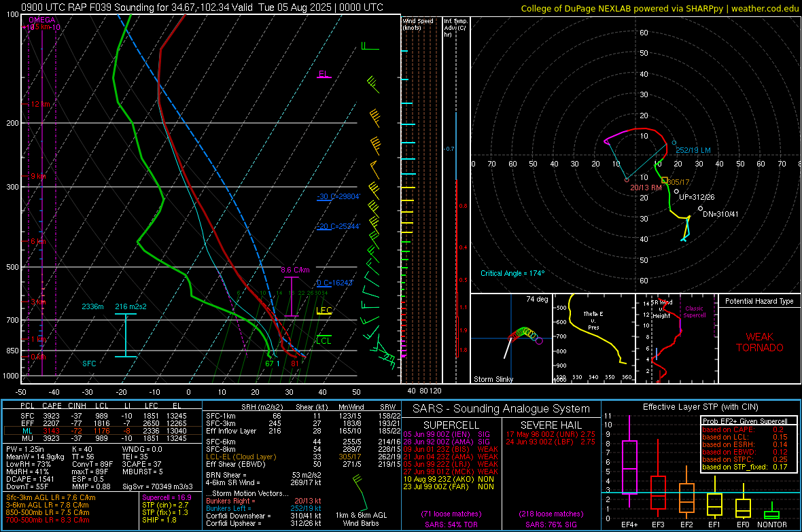The height and width of the screenshot is (532, 802).
Task: Click the '20/13 RM' right-mover label on hodograph
Action: tap(646, 188)
